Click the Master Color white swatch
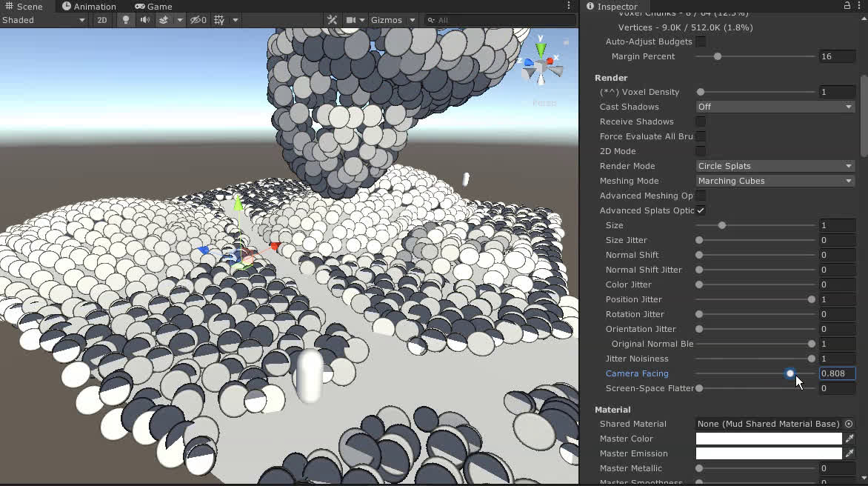The height and width of the screenshot is (486, 868). (x=769, y=439)
